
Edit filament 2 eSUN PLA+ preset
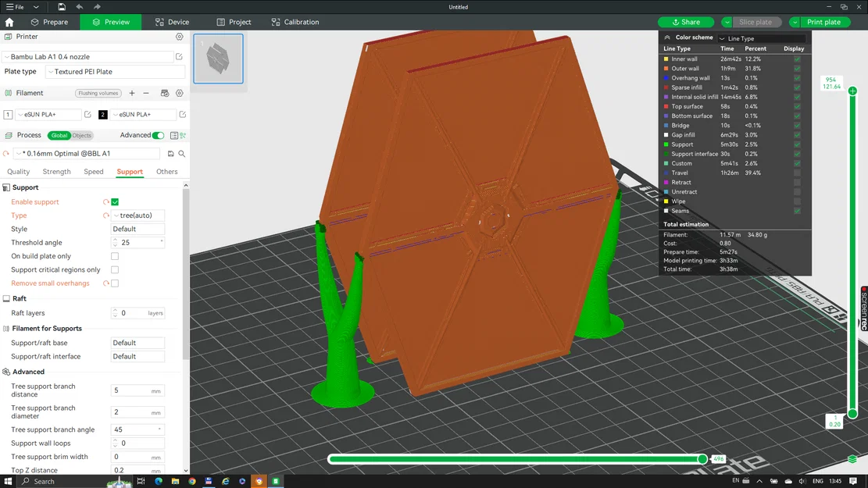183,115
